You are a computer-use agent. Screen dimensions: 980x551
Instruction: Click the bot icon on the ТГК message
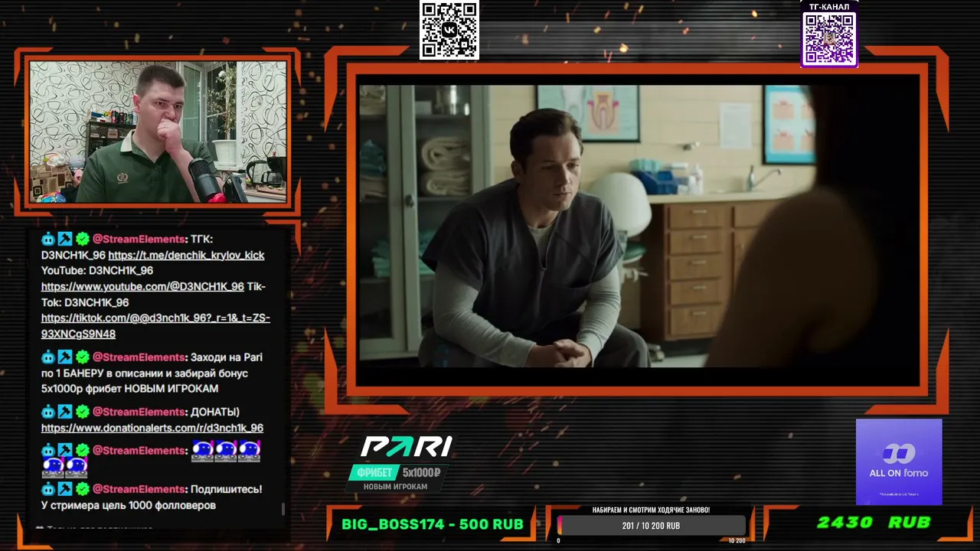(x=48, y=240)
